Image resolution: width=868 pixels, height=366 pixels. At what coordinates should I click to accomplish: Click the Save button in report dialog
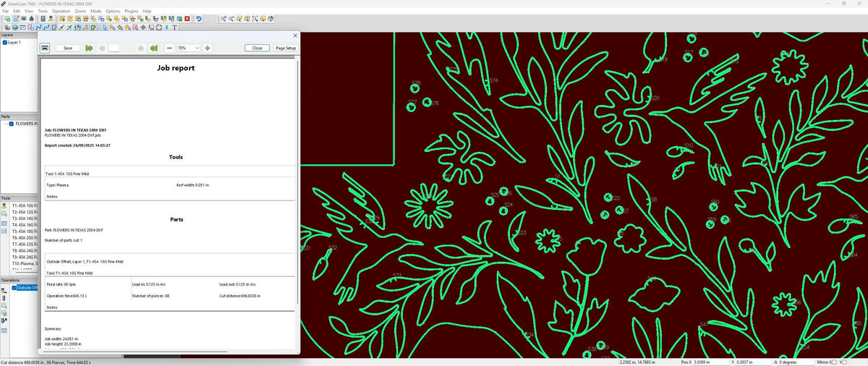click(x=68, y=48)
